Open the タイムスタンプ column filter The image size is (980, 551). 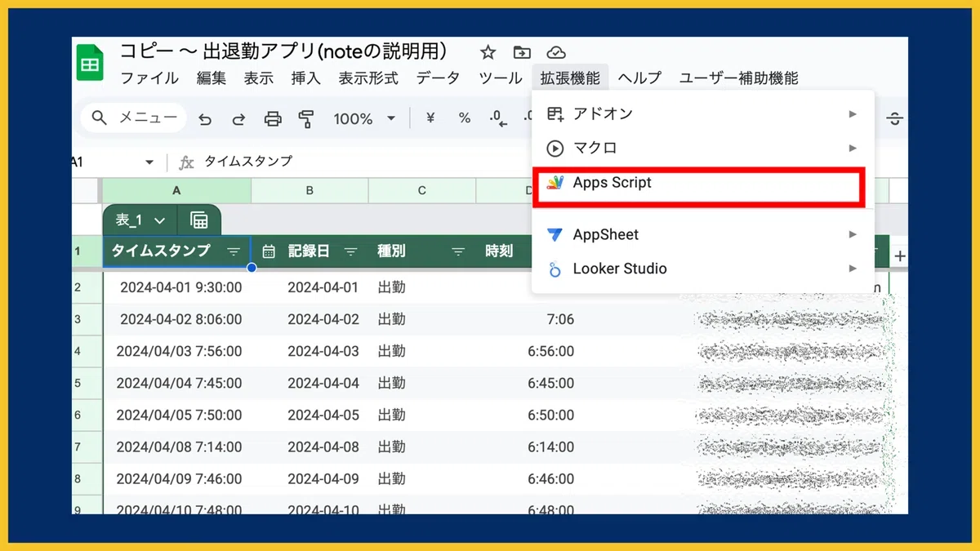234,251
